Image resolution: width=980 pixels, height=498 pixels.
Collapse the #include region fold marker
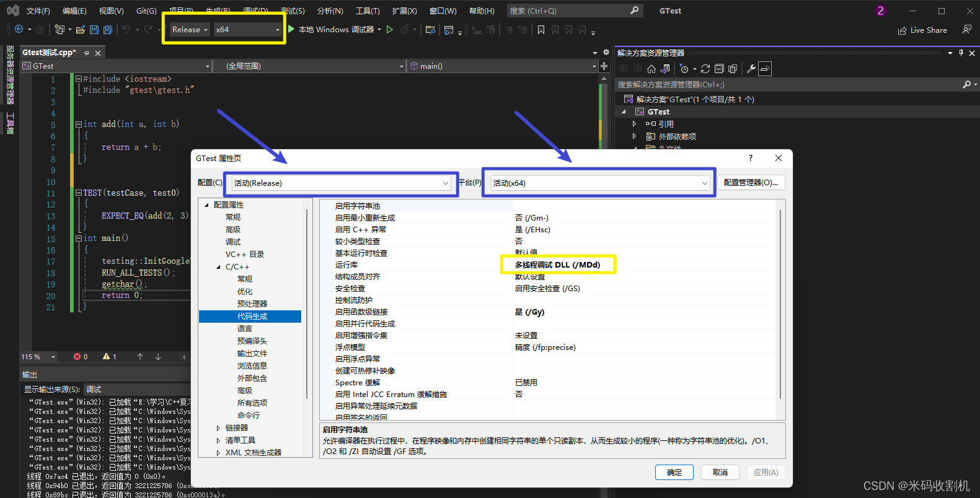pyautogui.click(x=79, y=79)
